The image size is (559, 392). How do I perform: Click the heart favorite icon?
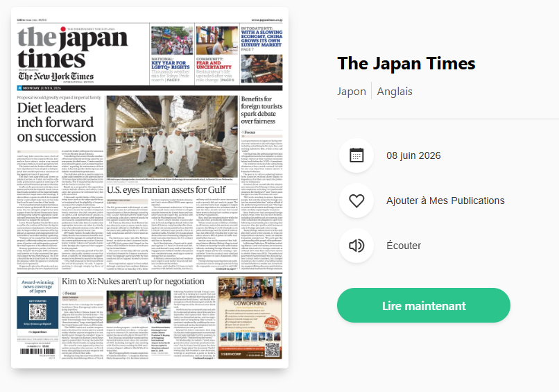click(356, 201)
